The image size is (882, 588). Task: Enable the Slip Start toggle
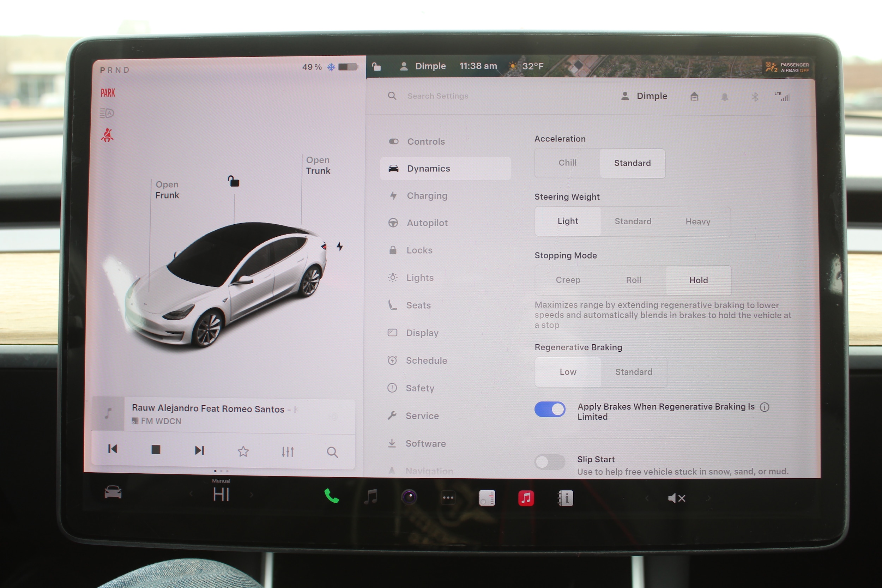click(x=550, y=462)
